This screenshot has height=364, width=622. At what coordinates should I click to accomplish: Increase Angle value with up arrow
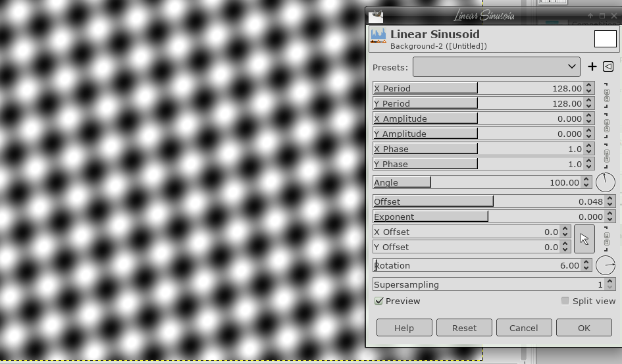coord(586,179)
